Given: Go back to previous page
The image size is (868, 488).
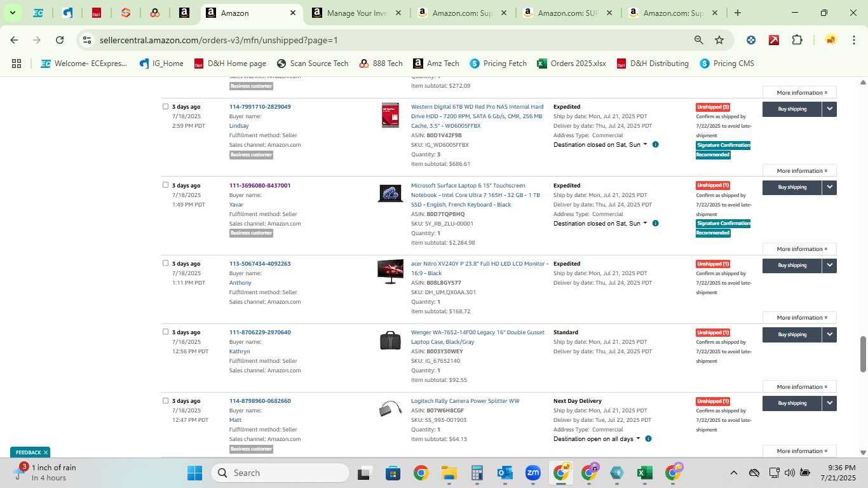Looking at the screenshot, I should click(14, 40).
